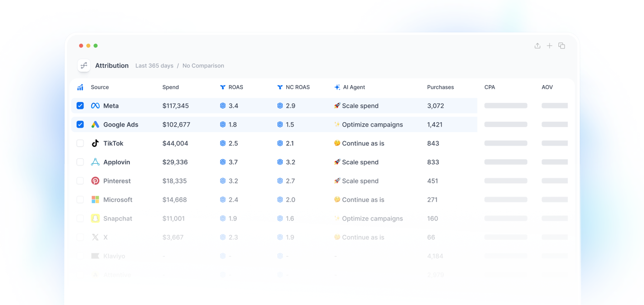Click the Google Ads logo icon
The image size is (644, 305).
95,124
